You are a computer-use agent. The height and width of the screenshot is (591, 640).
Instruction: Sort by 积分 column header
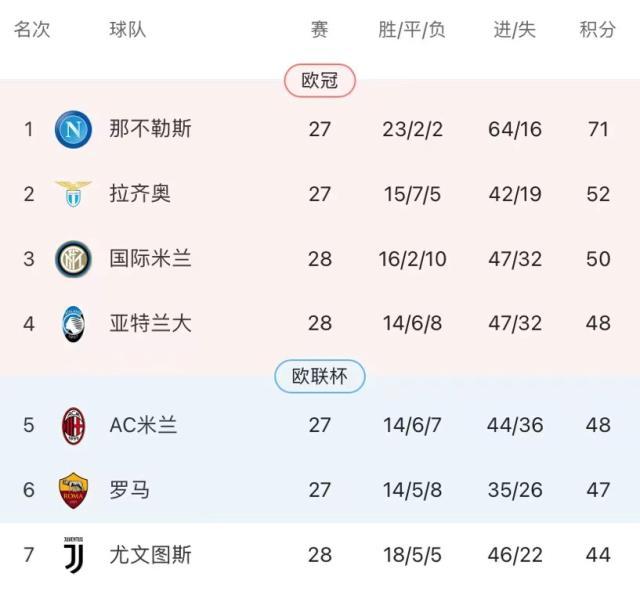(597, 30)
